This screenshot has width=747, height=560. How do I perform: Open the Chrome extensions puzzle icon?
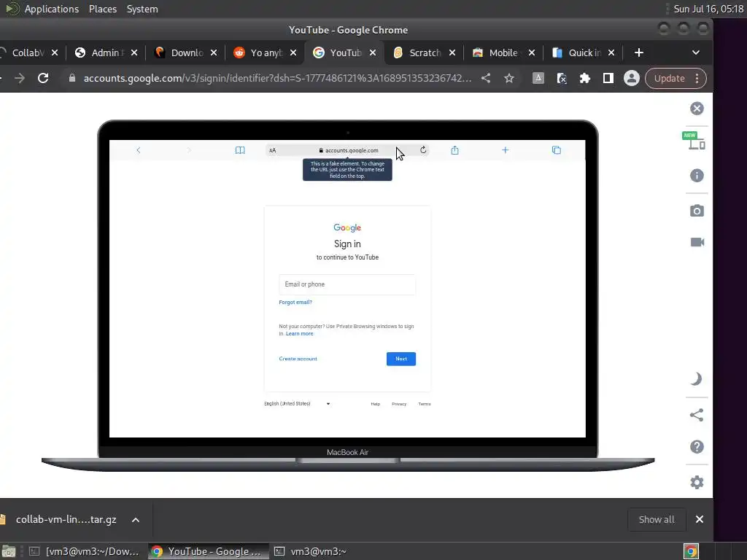[584, 78]
